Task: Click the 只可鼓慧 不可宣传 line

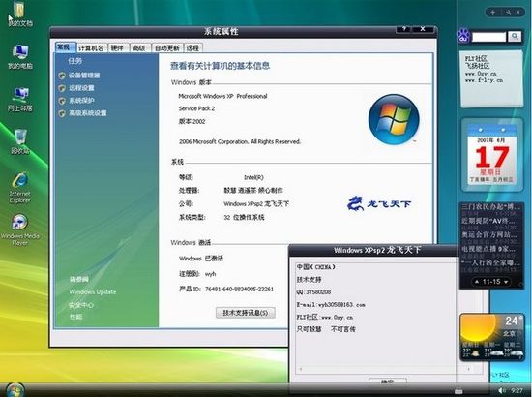Action: (x=326, y=329)
